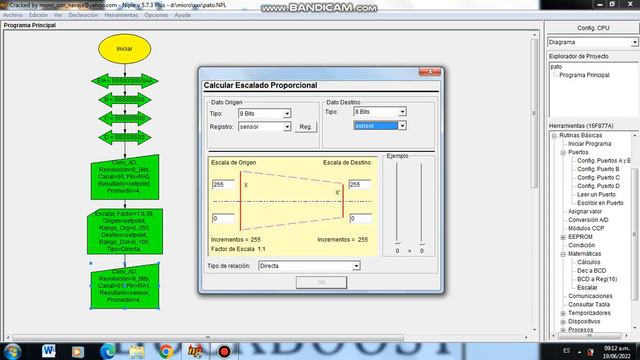Click the OK button in dialog

tap(321, 282)
